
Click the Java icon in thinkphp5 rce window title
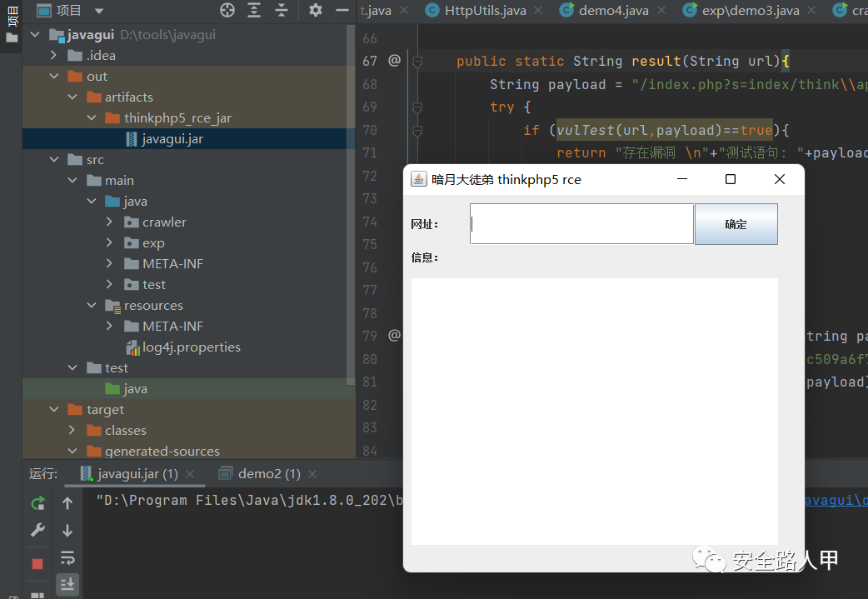click(418, 179)
